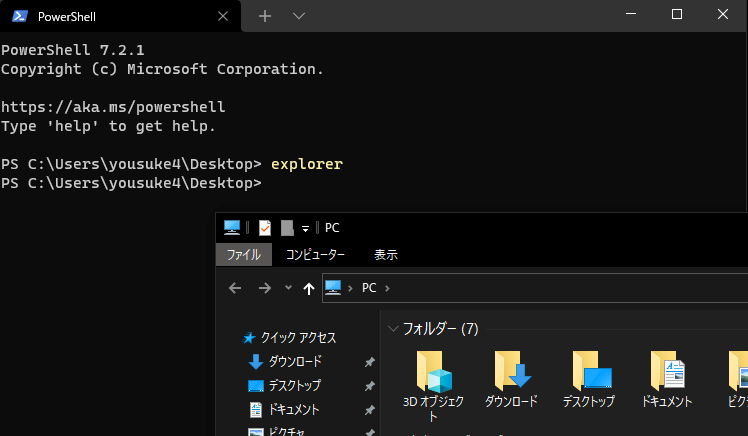
Task: Select the PowerShell tab
Action: (x=120, y=16)
